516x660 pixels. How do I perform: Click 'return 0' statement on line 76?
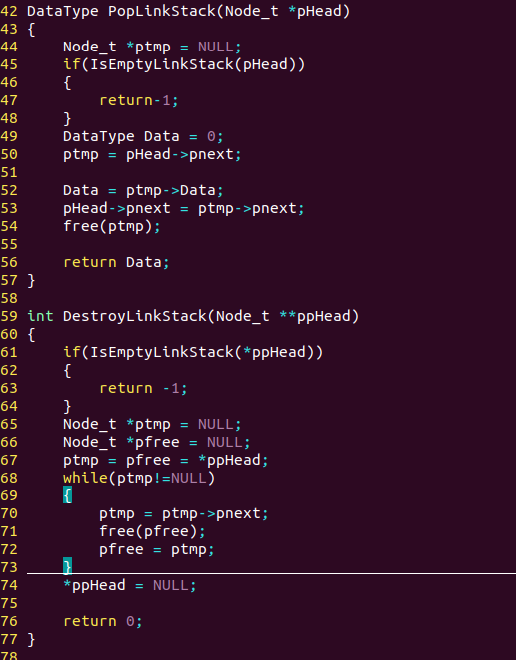pos(103,621)
